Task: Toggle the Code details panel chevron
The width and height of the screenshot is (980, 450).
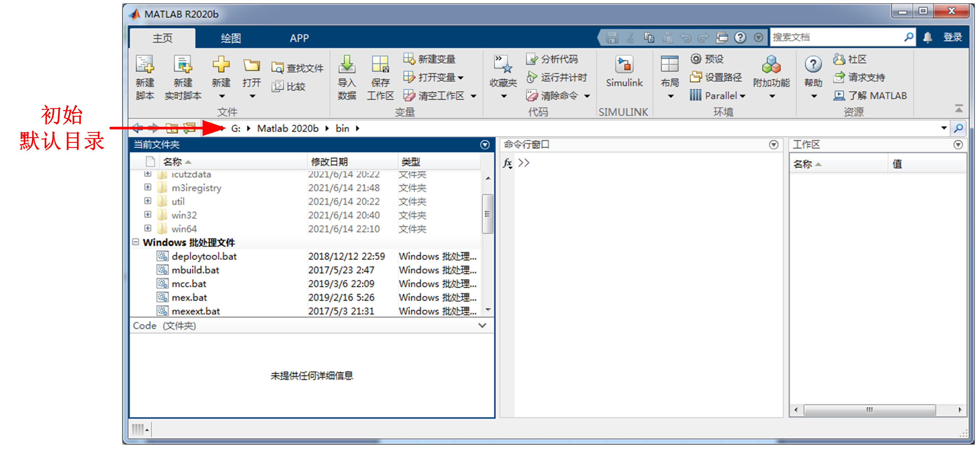Action: 482,326
